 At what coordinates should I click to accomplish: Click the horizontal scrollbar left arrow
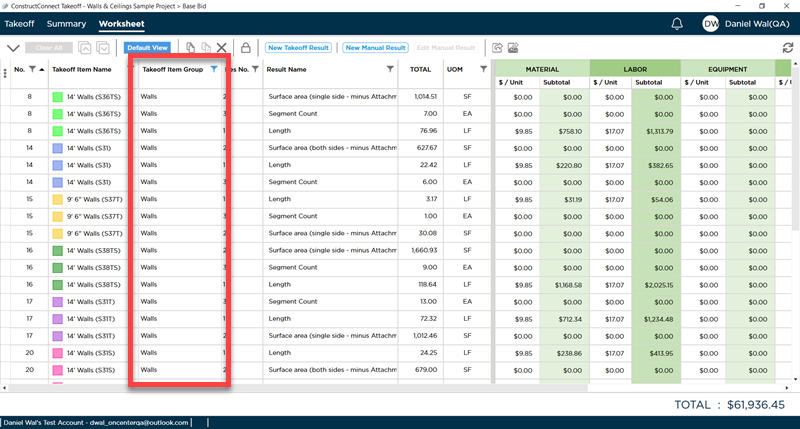(5, 388)
